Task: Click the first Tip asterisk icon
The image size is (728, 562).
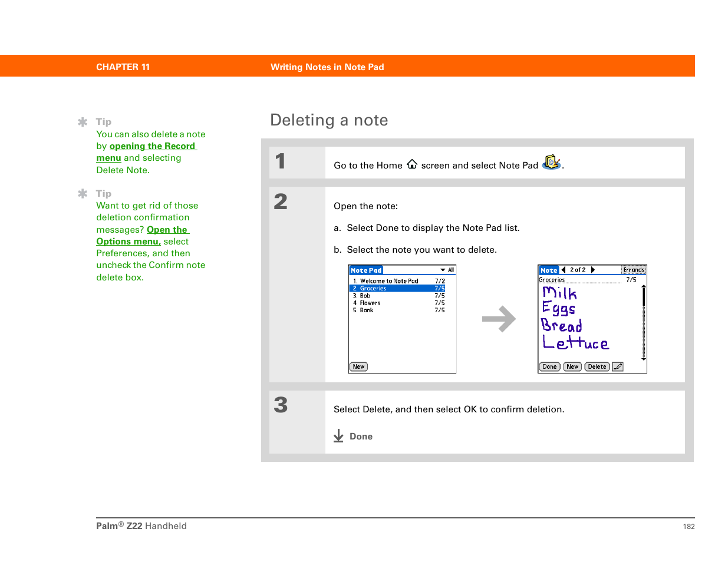Action: [83, 122]
